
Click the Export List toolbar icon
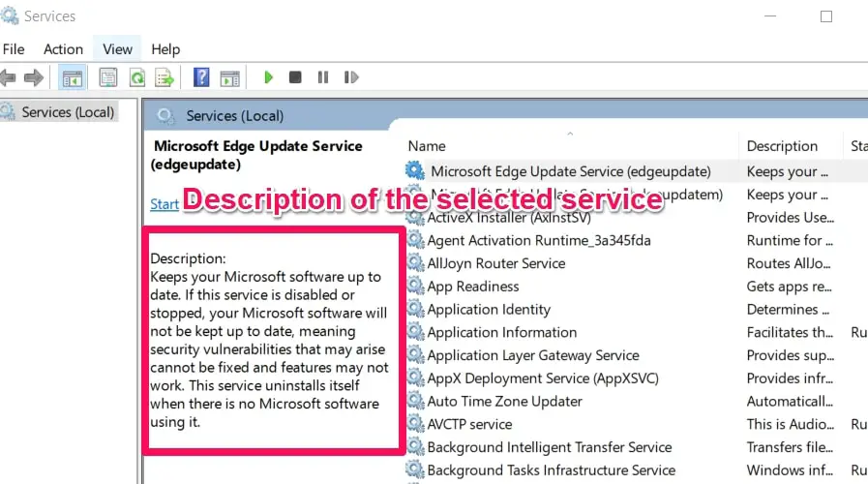[x=165, y=77]
